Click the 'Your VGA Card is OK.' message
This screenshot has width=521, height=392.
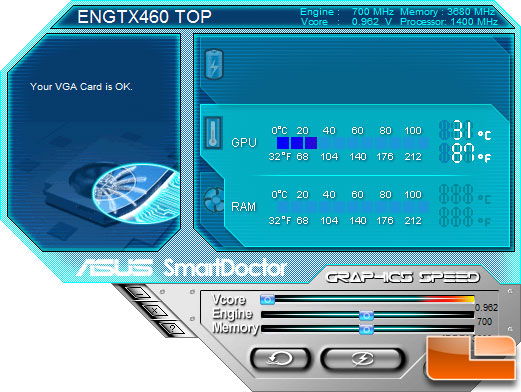click(81, 87)
